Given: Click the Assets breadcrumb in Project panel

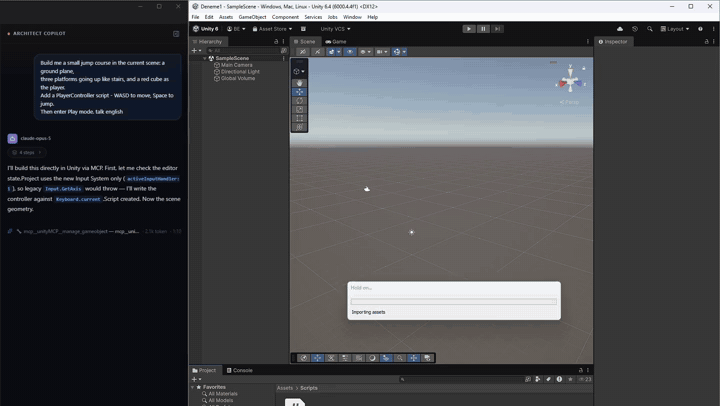Looking at the screenshot, I should pos(285,388).
